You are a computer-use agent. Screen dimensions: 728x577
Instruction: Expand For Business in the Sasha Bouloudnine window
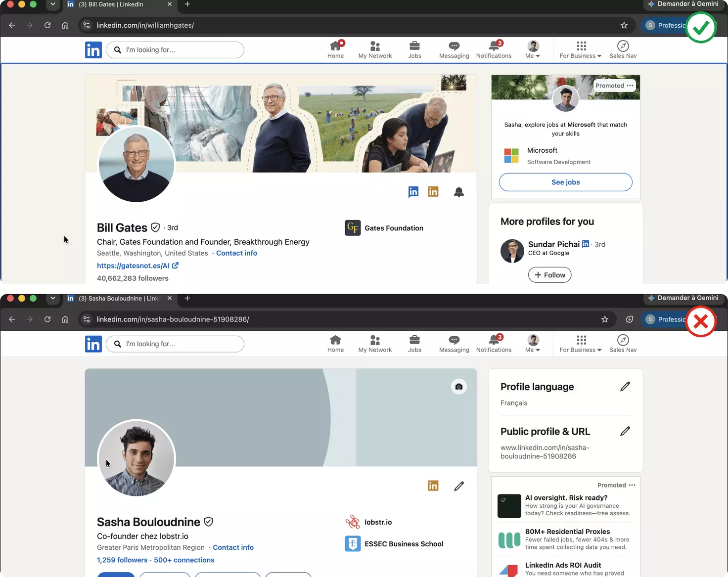tap(581, 344)
